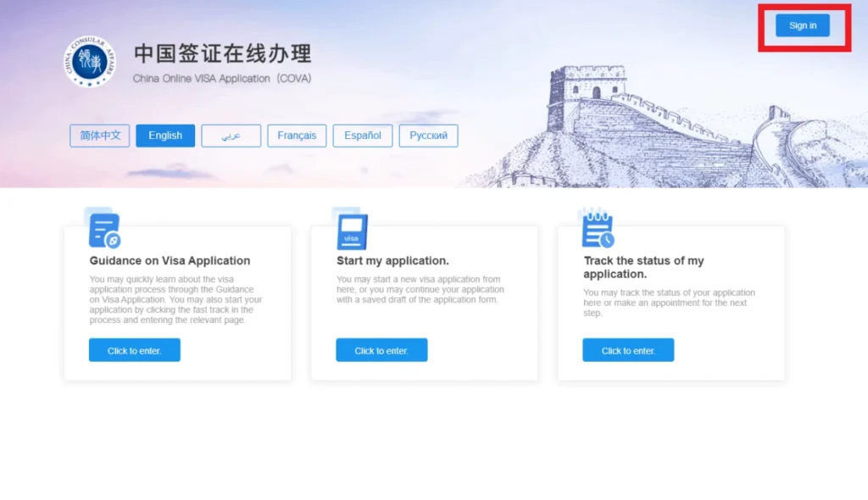Screen dimensions: 868x500
Task: Click the Guidance document icon
Action: pyautogui.click(x=104, y=231)
